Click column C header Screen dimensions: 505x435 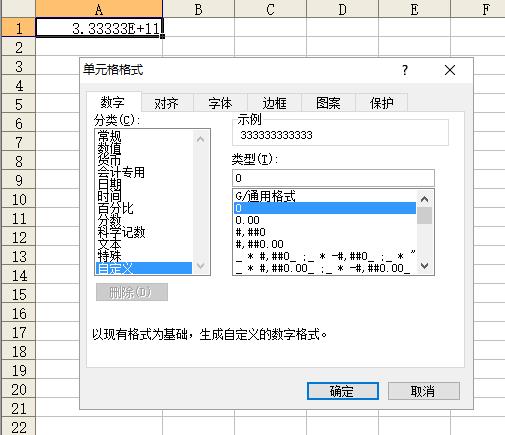pos(270,9)
